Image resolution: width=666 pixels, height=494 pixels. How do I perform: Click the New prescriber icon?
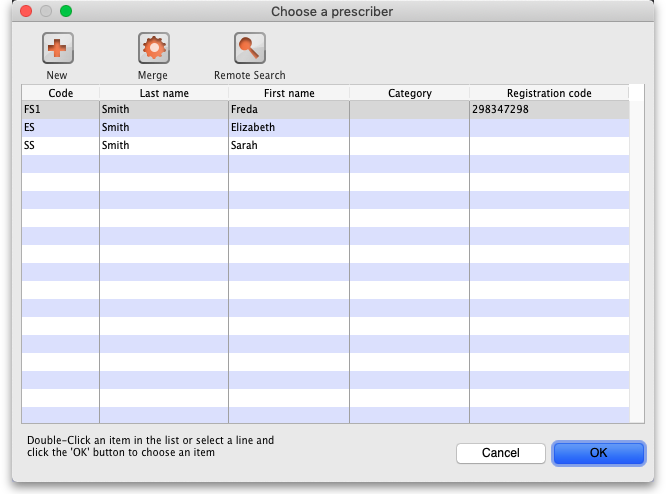pos(57,48)
